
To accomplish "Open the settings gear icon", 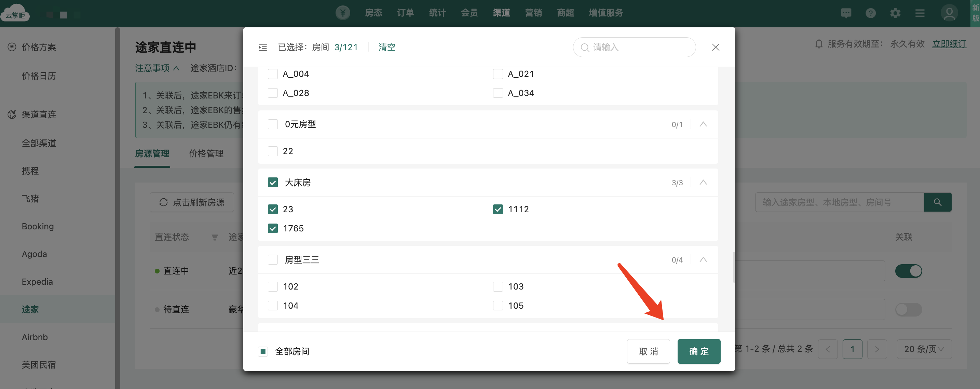I will coord(895,13).
